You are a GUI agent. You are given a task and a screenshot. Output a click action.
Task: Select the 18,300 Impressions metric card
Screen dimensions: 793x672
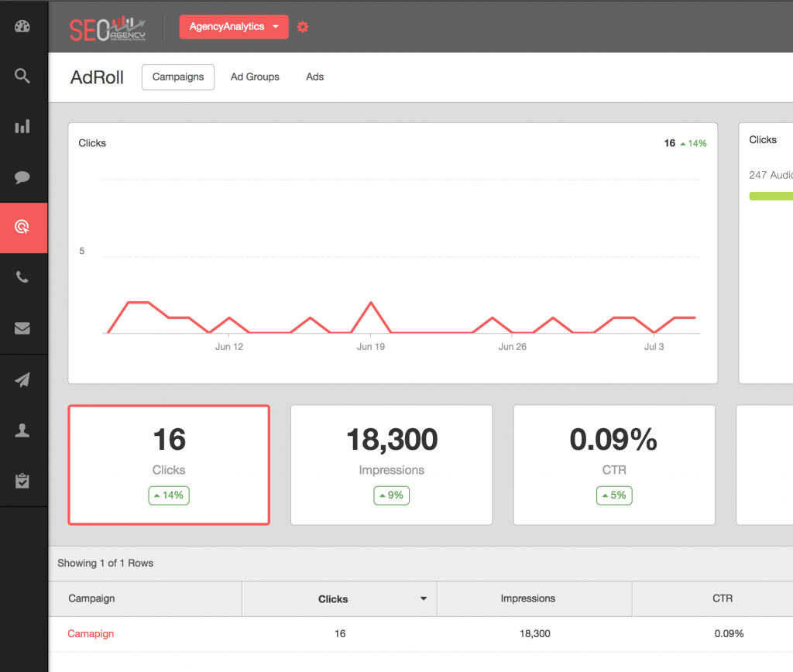click(x=391, y=465)
